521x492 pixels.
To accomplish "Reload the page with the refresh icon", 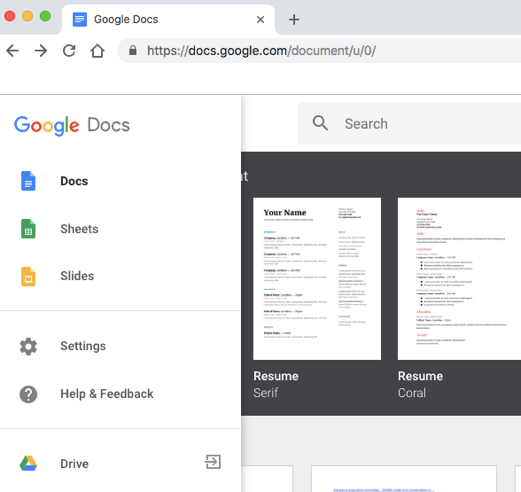I will tap(69, 51).
